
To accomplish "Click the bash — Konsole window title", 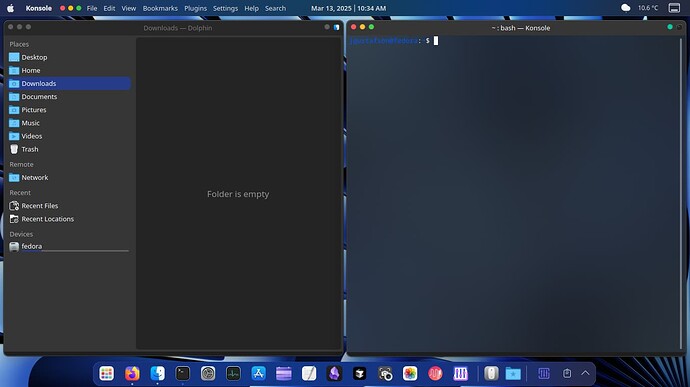I will tap(521, 28).
